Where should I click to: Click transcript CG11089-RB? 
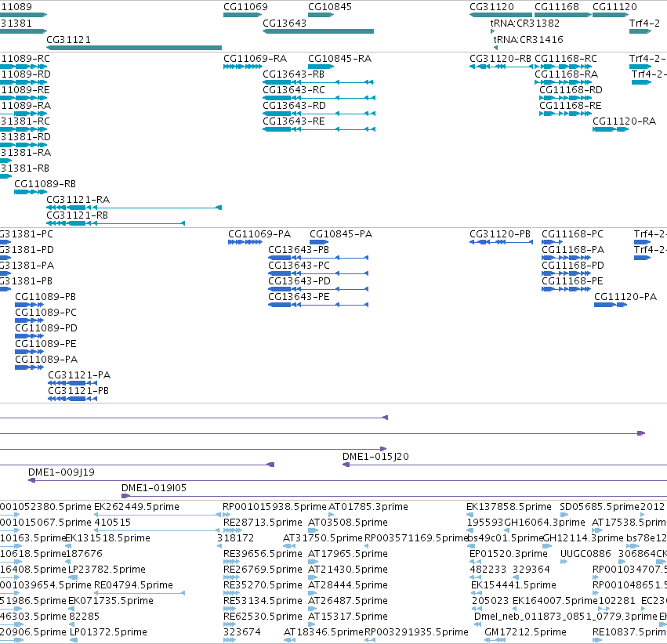pyautogui.click(x=45, y=184)
